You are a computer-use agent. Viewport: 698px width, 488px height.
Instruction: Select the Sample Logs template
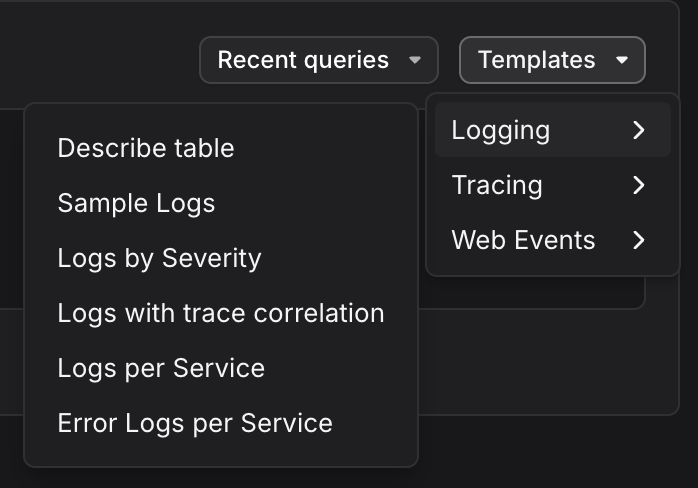pos(136,203)
